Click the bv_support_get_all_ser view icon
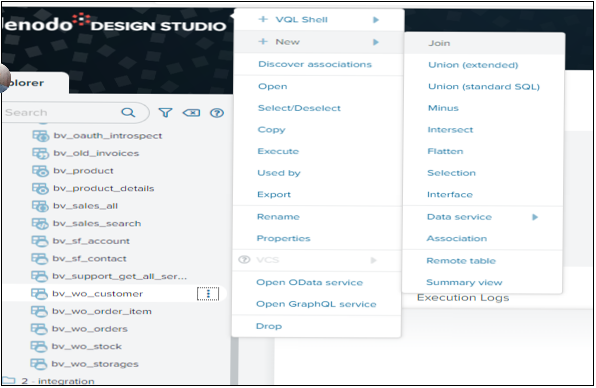The image size is (596, 388). click(x=39, y=276)
